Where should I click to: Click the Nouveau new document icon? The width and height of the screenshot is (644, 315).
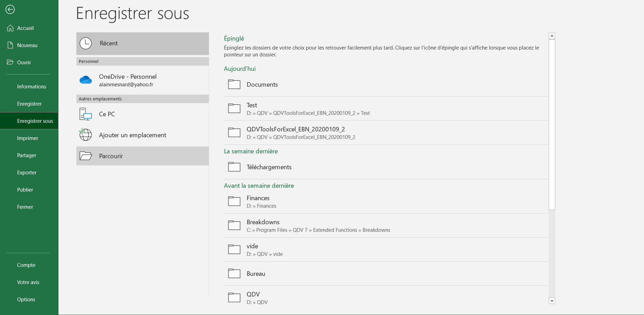point(10,45)
